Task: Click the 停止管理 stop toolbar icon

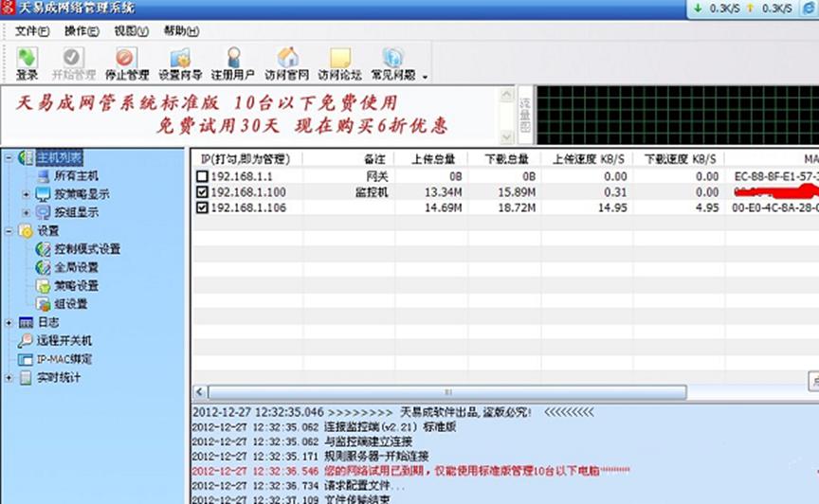Action: pos(125,58)
